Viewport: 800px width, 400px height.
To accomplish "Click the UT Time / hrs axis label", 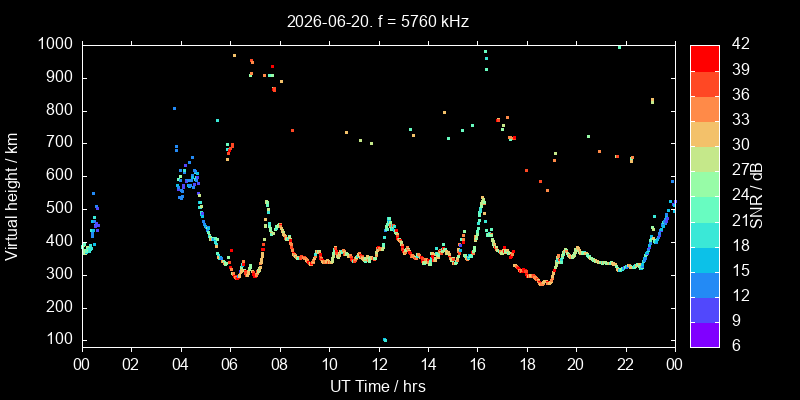I will tap(378, 386).
